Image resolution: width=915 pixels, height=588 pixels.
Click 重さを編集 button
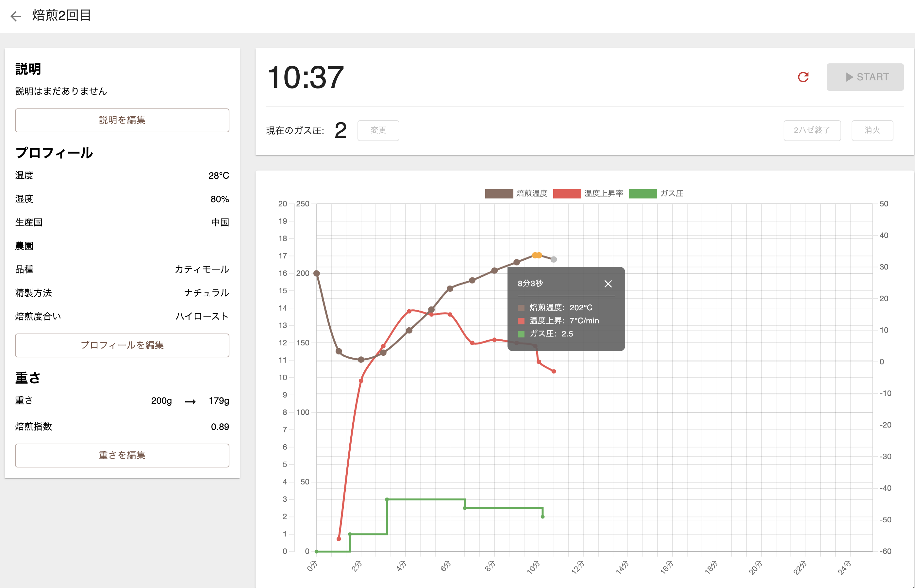click(x=122, y=455)
